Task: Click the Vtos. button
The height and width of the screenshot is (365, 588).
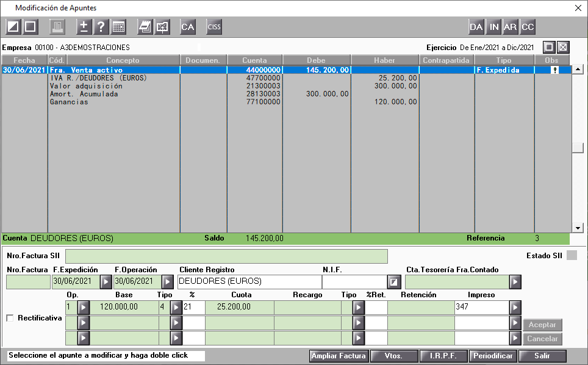Action: (394, 356)
